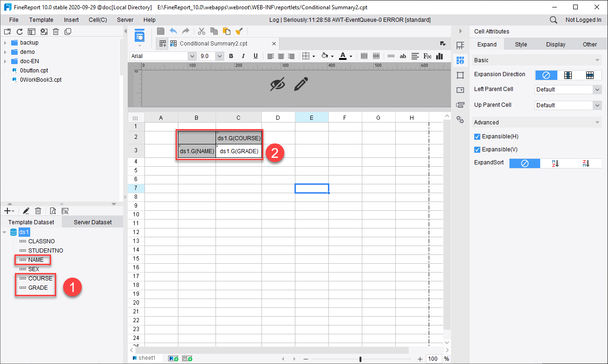Open the Cell(C) menu
Viewport: 608px width, 364px height.
pos(98,20)
